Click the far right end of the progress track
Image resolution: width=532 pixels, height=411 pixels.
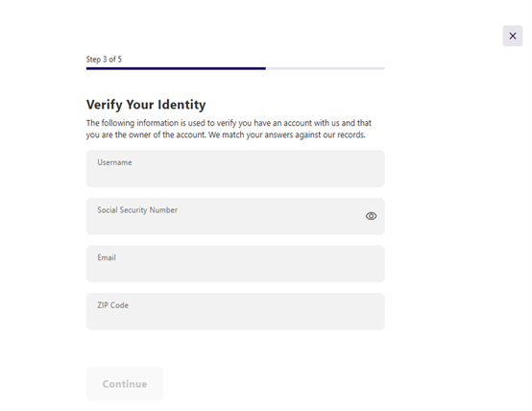click(x=383, y=68)
